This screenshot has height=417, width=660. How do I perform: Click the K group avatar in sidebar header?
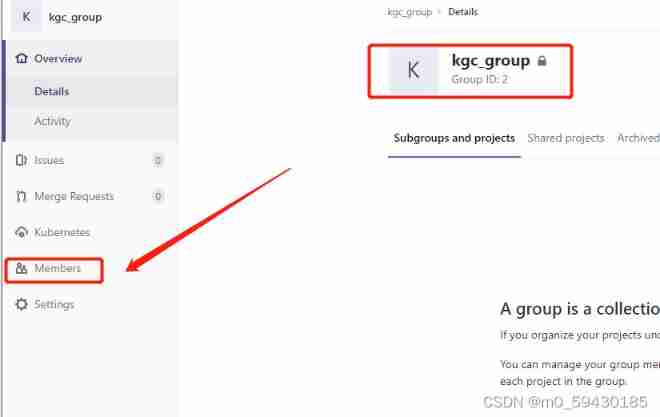(x=27, y=16)
